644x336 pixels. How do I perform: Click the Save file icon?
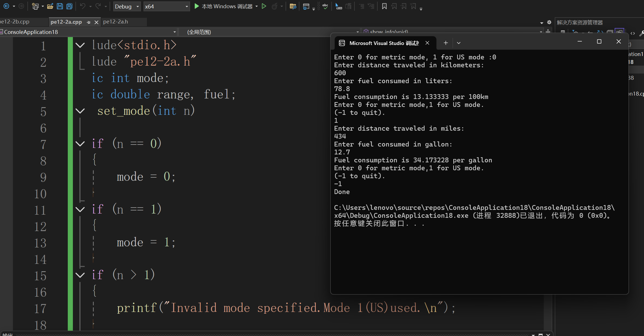tap(60, 6)
